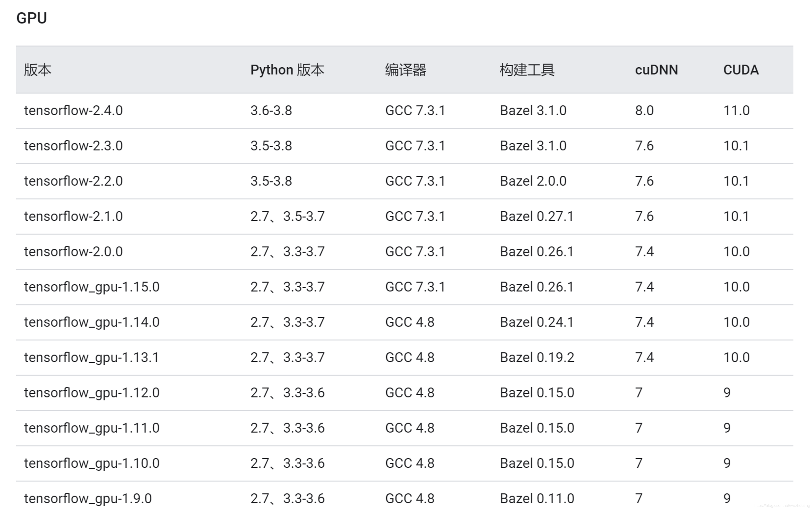Click the tensorflow_gpu-1.13.1 row label
The height and width of the screenshot is (510, 812).
pyautogui.click(x=91, y=357)
